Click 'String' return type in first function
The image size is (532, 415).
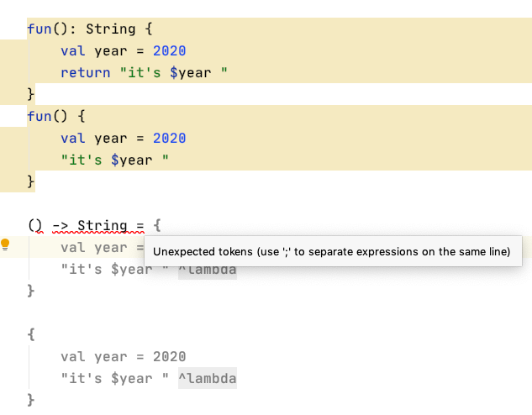click(110, 29)
